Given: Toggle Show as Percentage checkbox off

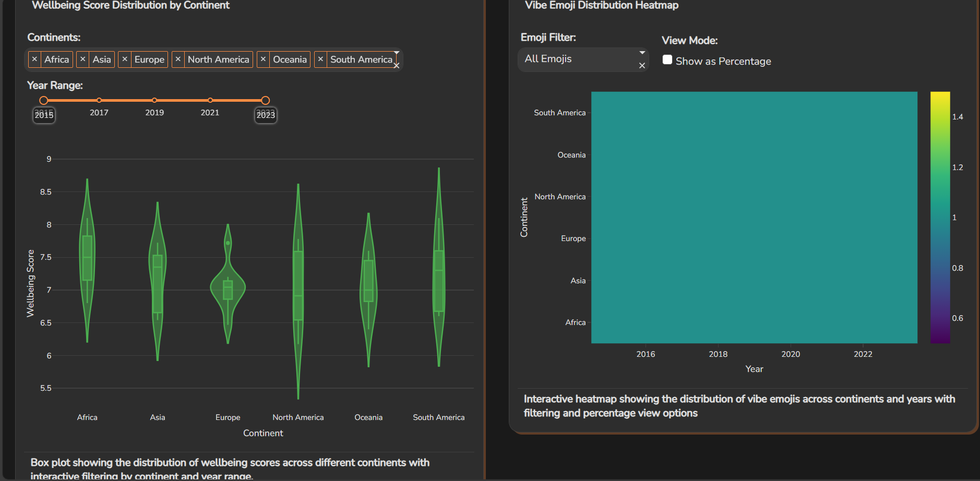Looking at the screenshot, I should tap(667, 60).
